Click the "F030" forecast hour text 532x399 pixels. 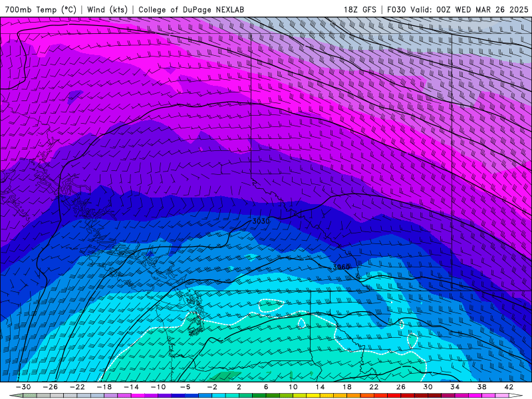pyautogui.click(x=396, y=9)
